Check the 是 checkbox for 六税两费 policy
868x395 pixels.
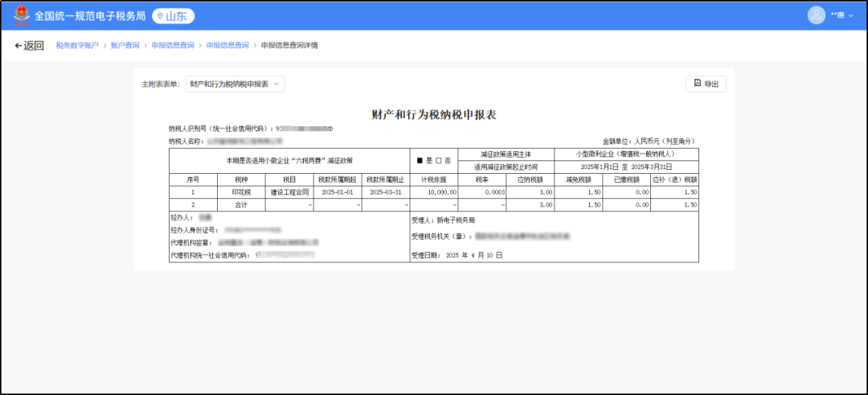click(420, 161)
